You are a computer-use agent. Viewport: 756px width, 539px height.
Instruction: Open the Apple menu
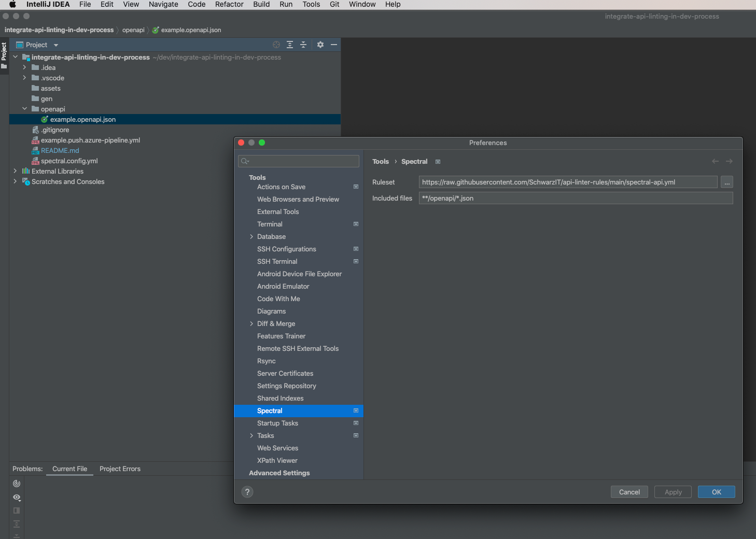[x=12, y=4]
